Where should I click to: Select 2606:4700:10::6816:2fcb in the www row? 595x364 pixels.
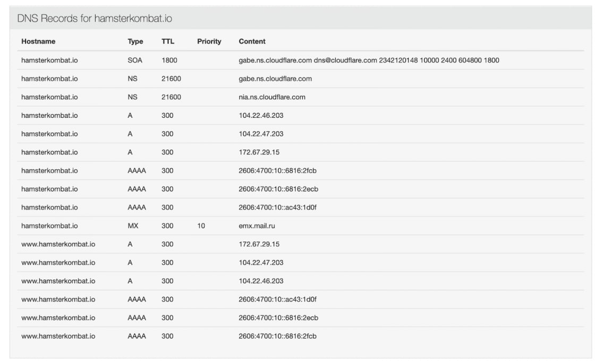coord(277,336)
